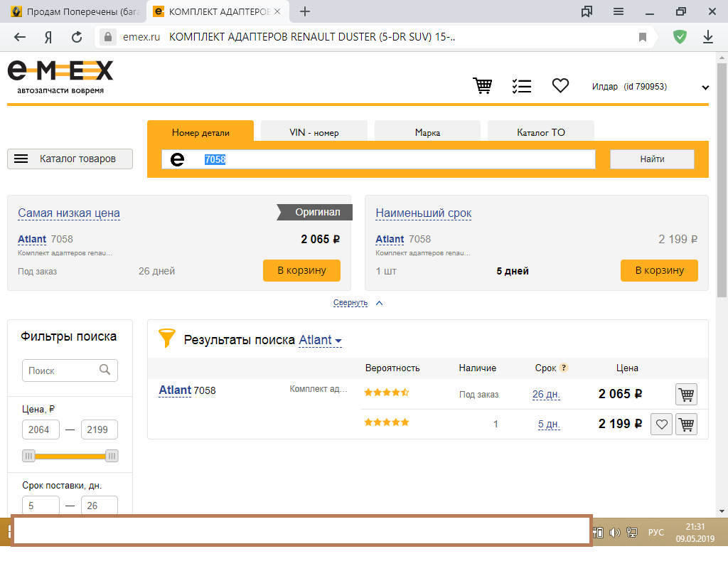Viewport: 728px width, 576px height.
Task: Click the clock showing 21:31
Action: 695,527
